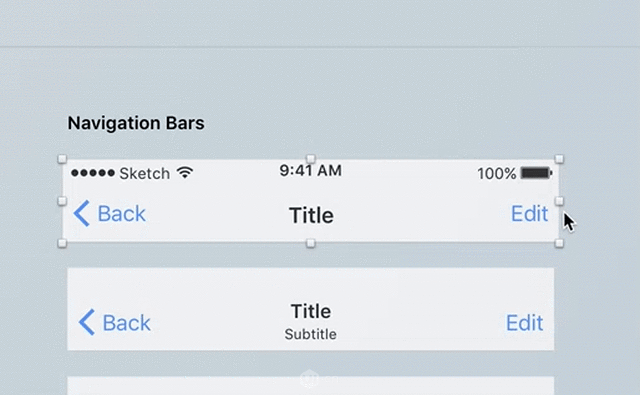Click the battery icon beside 100%
640x395 pixels.
pyautogui.click(x=536, y=173)
